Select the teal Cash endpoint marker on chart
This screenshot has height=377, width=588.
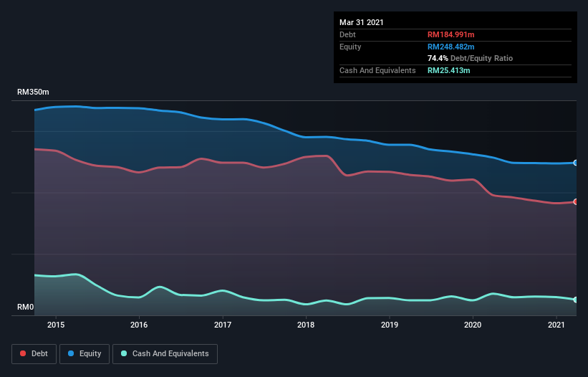[x=576, y=300]
